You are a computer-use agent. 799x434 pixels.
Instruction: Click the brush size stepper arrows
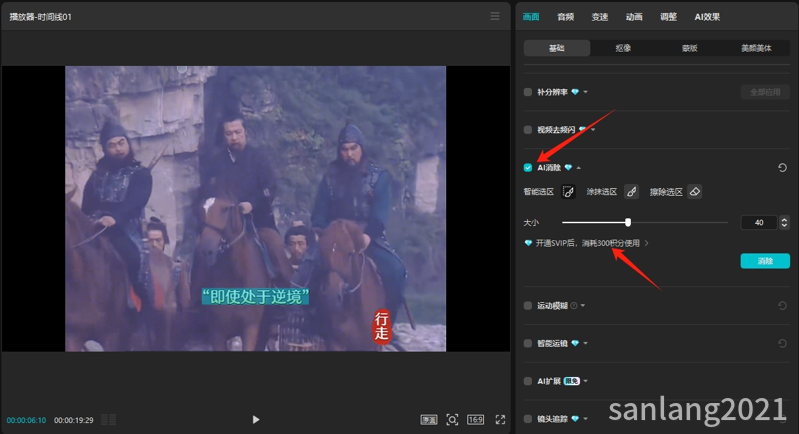784,222
